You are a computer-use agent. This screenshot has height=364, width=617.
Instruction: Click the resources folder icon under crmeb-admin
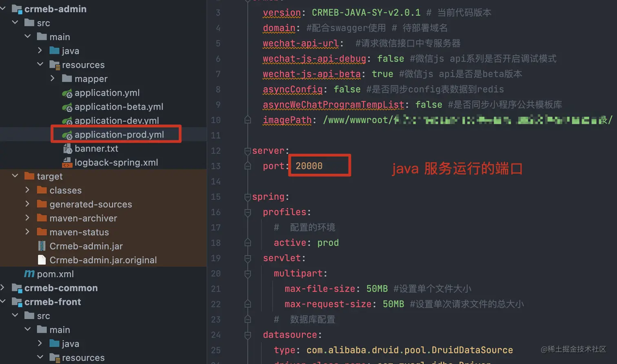tap(55, 64)
